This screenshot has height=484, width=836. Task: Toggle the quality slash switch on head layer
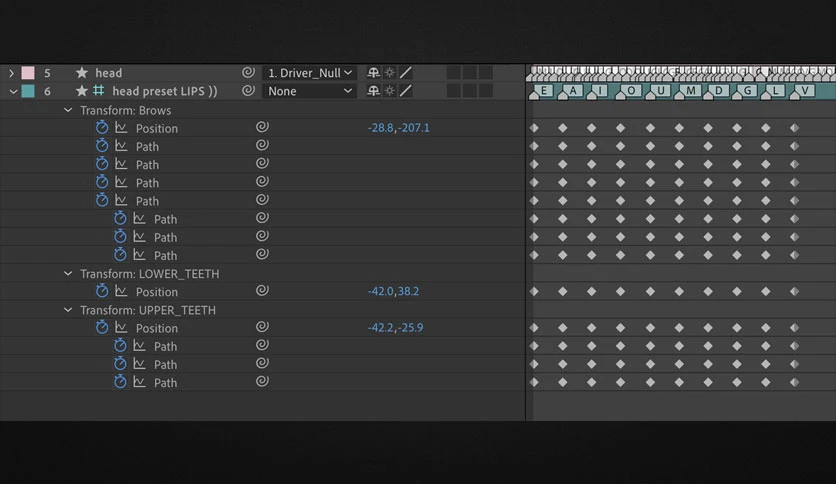(x=406, y=72)
